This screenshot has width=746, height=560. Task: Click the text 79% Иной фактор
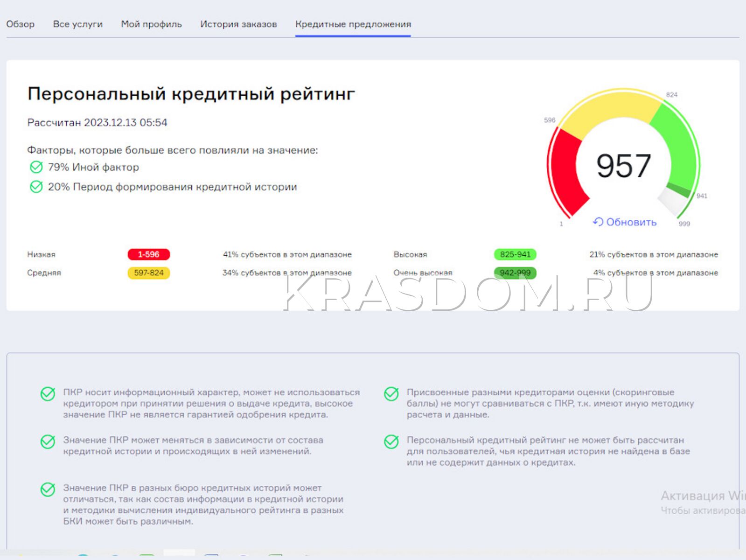coord(93,167)
